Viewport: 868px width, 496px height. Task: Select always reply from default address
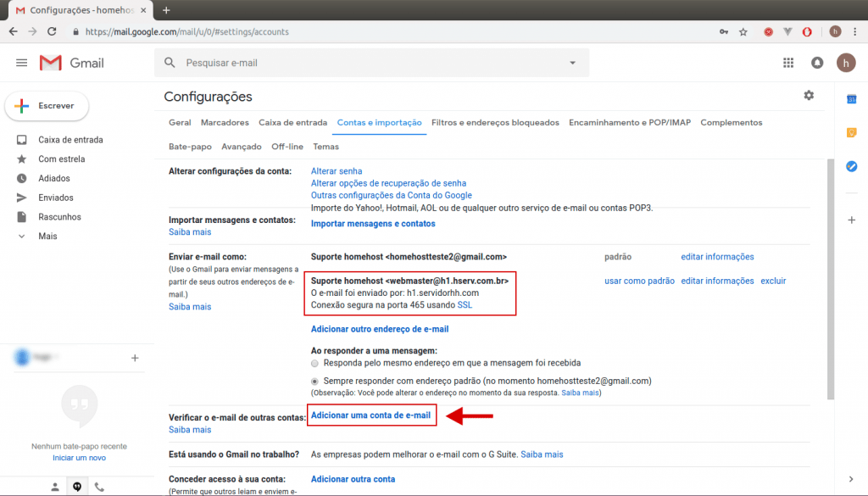pos(314,381)
